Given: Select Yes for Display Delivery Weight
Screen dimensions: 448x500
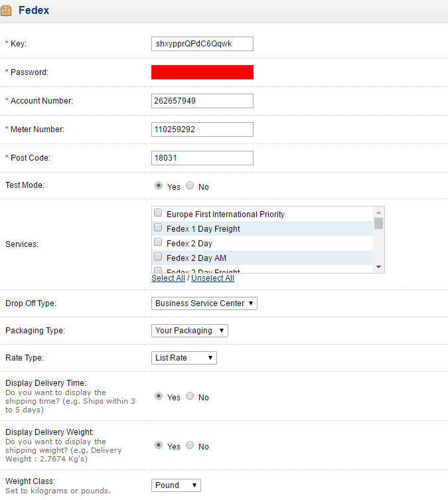Looking at the screenshot, I should pos(159,445).
